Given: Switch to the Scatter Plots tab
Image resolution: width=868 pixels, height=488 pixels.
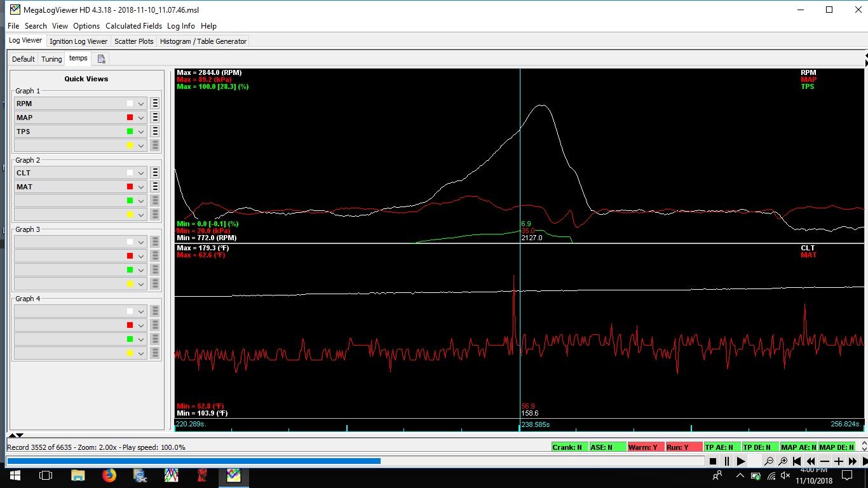Looking at the screenshot, I should click(133, 41).
